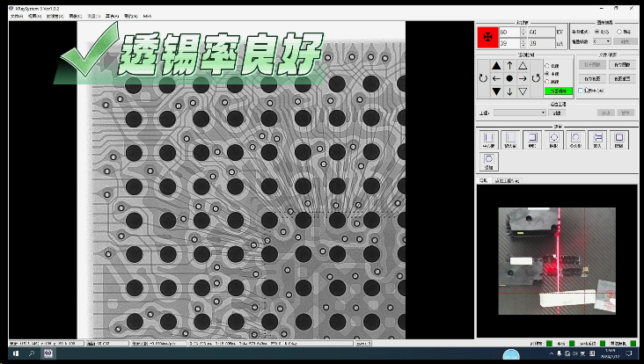644x364 pixels.
Task: Click the small button beside program combo box
Action: pos(558,113)
